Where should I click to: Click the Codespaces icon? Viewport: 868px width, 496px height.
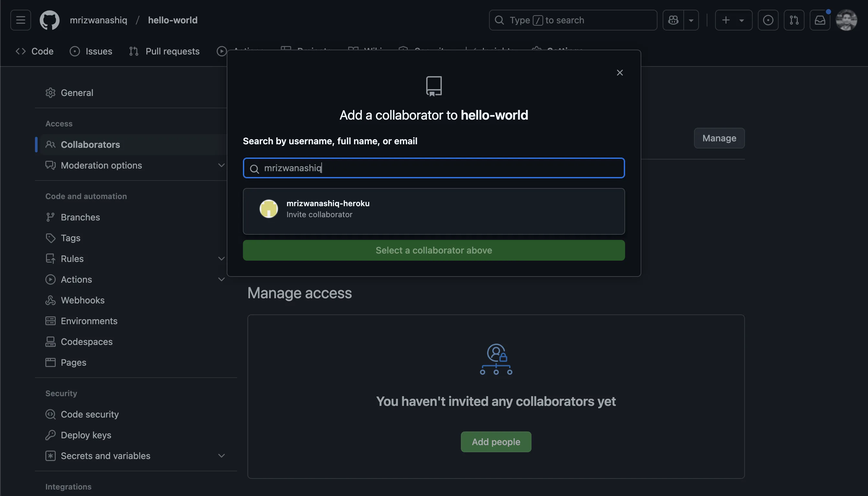(x=50, y=342)
